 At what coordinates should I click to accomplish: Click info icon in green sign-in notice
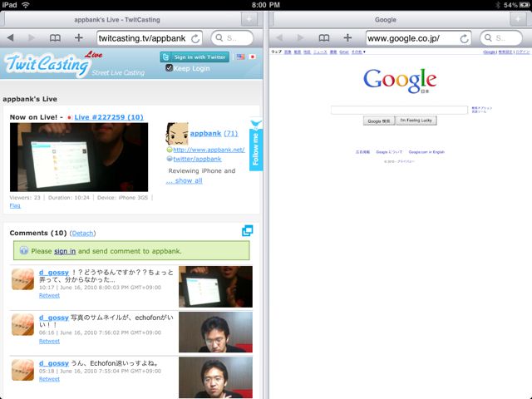[x=24, y=250]
